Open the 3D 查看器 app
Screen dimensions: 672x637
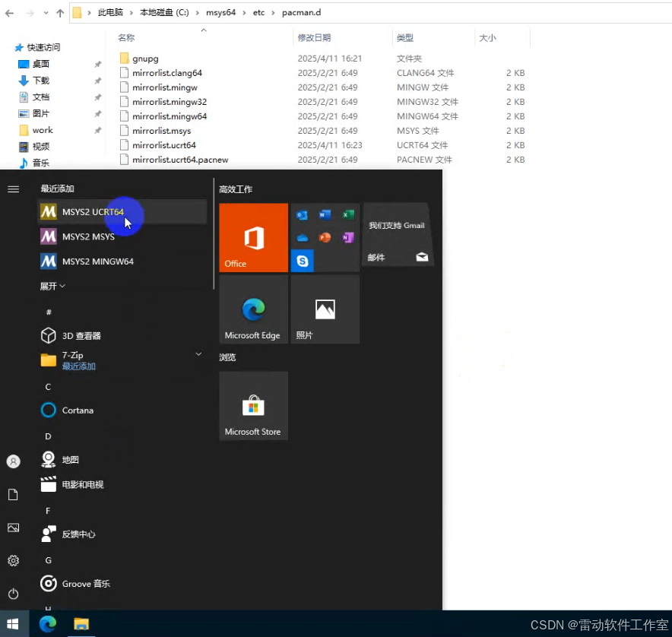122,336
